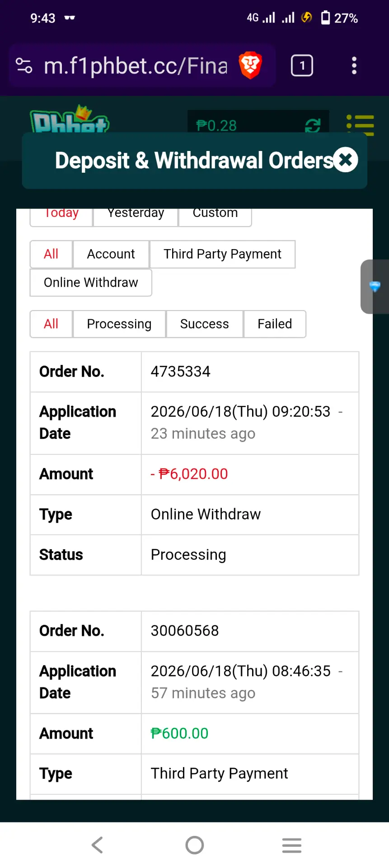Filter orders by Failed status
Image resolution: width=389 pixels, height=868 pixels.
point(275,324)
